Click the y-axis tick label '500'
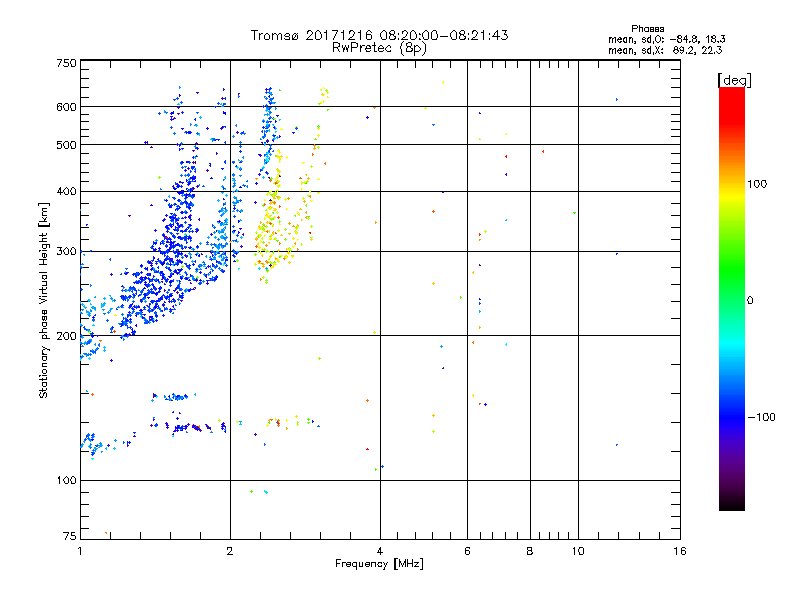 tap(66, 145)
